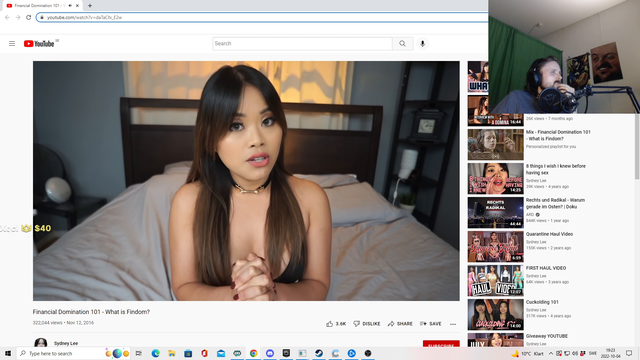Switch the SWE input language indicator
Screen dimensions: 640x360
pos(593,353)
